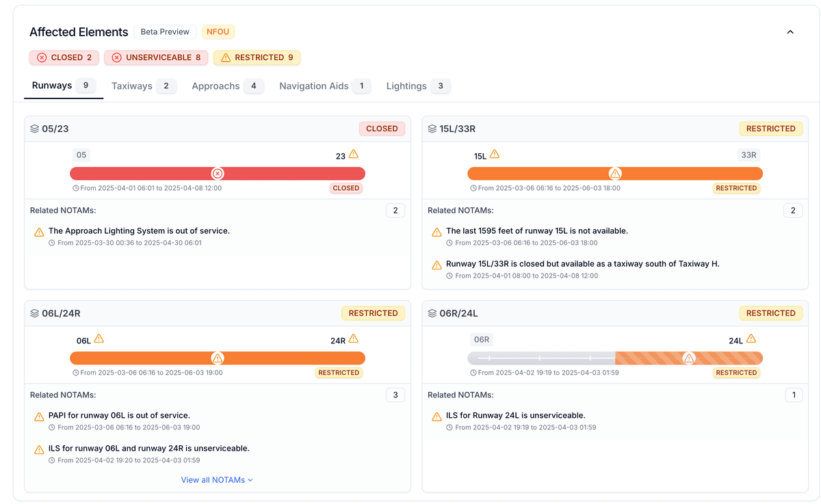Click the date range 2025-04-01 06:01 to 2025-04-08 12:00

[x=147, y=188]
